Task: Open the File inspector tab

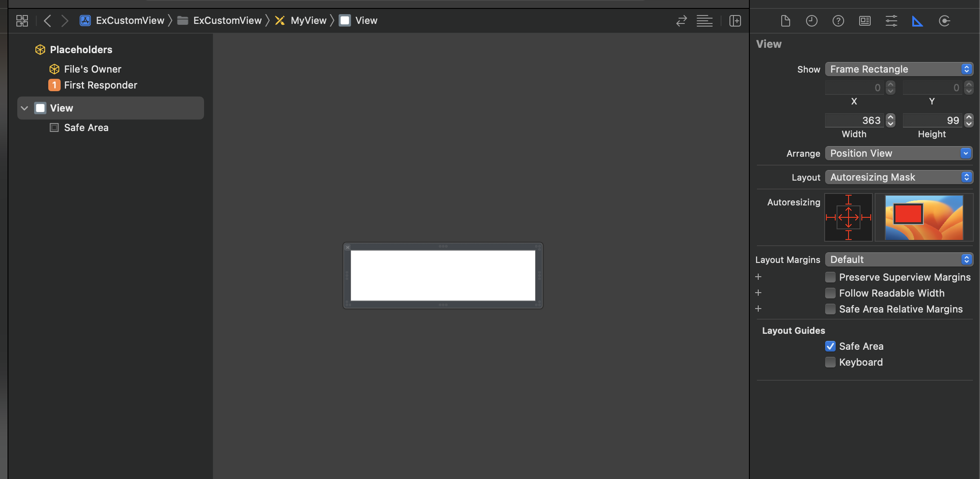Action: point(785,21)
